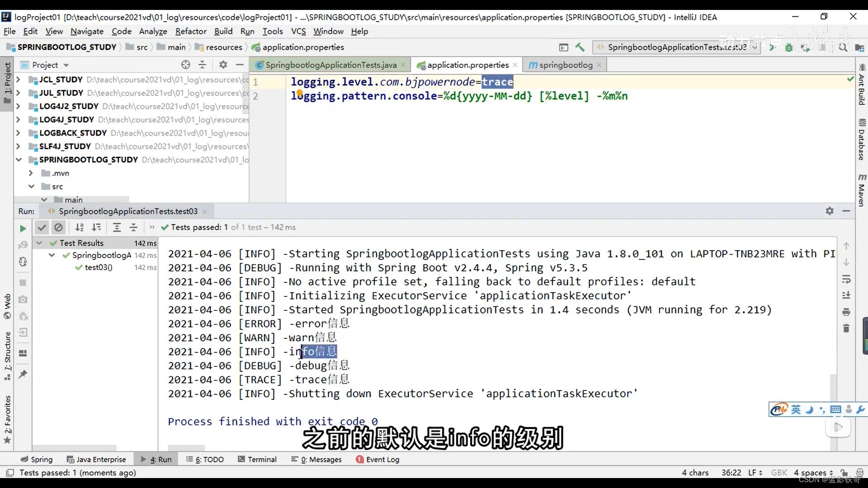Select test03() in test tree
The height and width of the screenshot is (488, 868).
click(99, 267)
